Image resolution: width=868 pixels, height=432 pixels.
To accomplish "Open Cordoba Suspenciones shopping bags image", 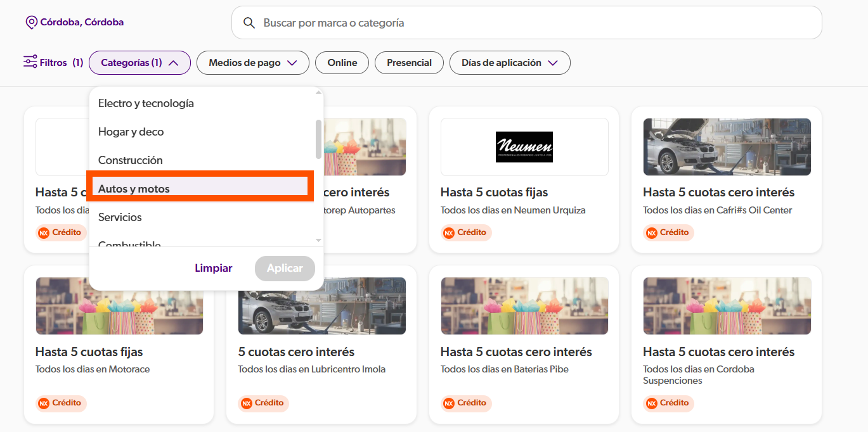I will 727,306.
